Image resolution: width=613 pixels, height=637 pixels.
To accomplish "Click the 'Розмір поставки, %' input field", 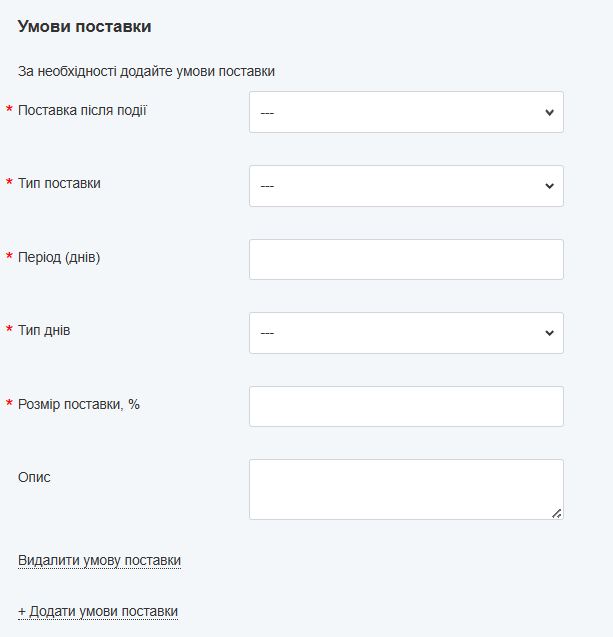I will click(x=406, y=406).
